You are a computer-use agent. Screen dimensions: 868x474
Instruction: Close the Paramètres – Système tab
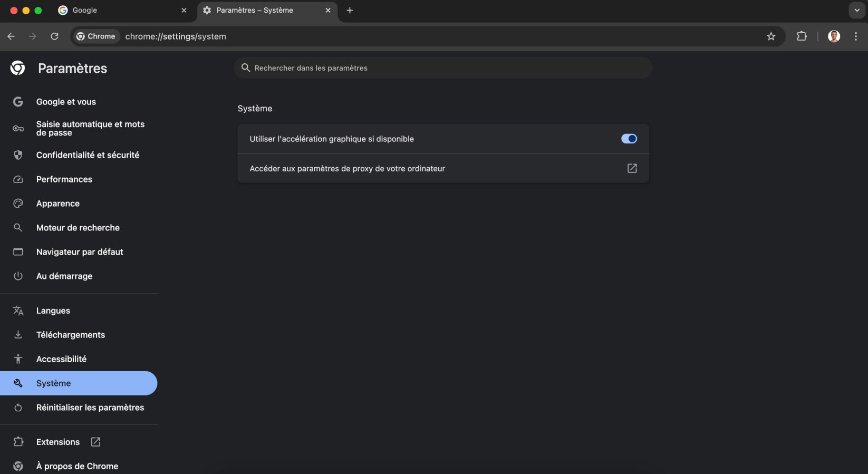pyautogui.click(x=328, y=10)
